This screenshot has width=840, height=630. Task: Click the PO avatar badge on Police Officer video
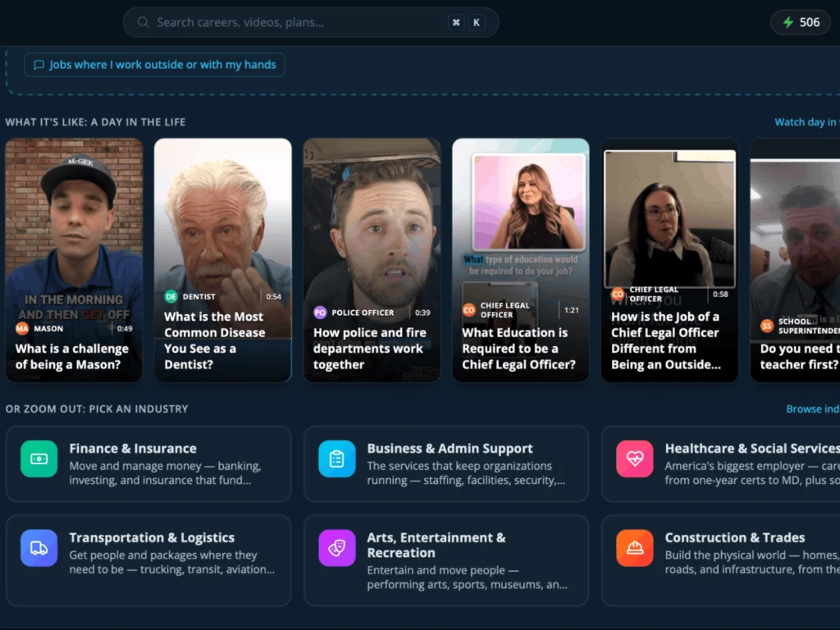pyautogui.click(x=320, y=313)
